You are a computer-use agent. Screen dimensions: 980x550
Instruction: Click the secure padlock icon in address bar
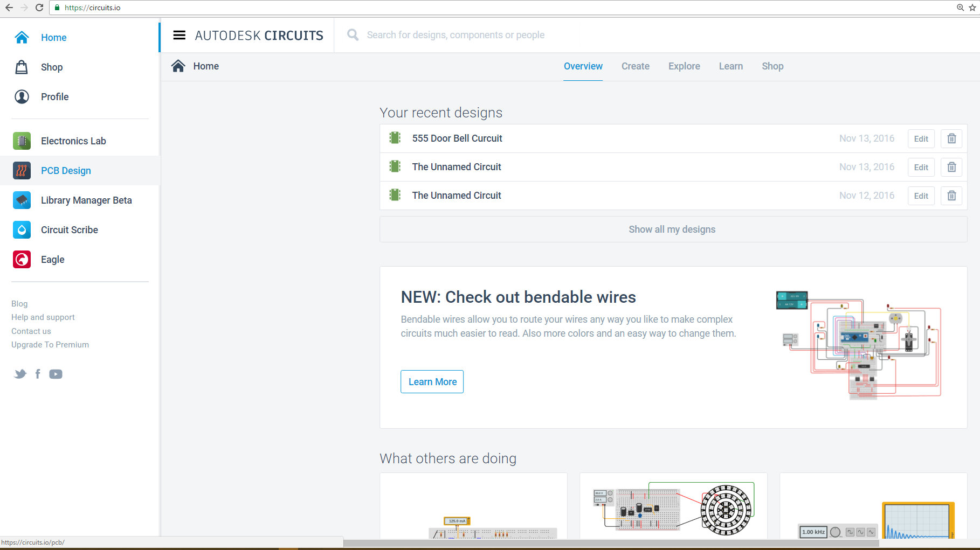click(x=57, y=8)
